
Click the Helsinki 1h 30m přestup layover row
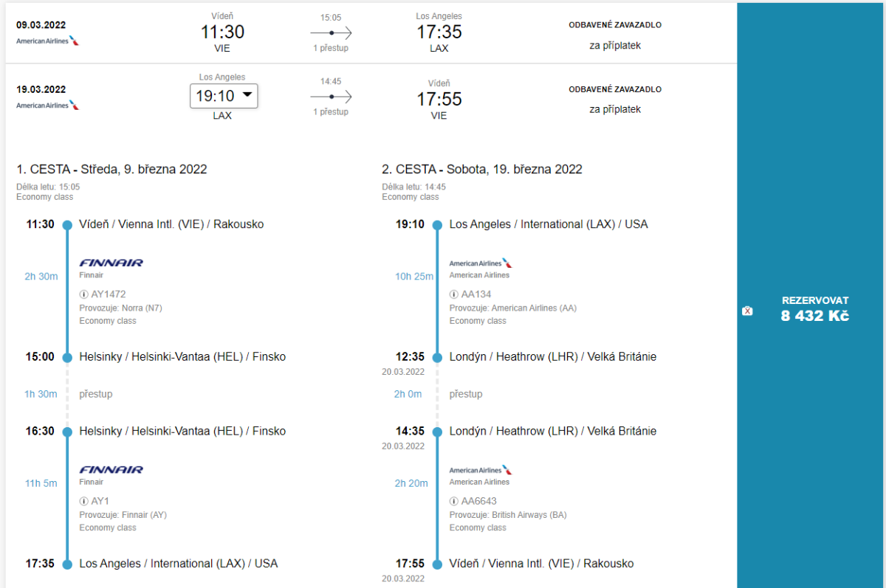(x=96, y=394)
